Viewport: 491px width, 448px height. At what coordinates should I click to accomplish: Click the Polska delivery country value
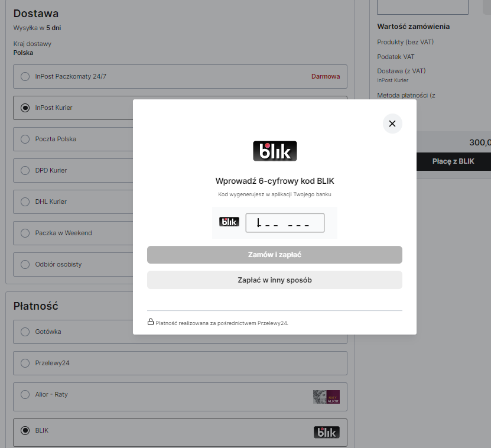tap(23, 53)
